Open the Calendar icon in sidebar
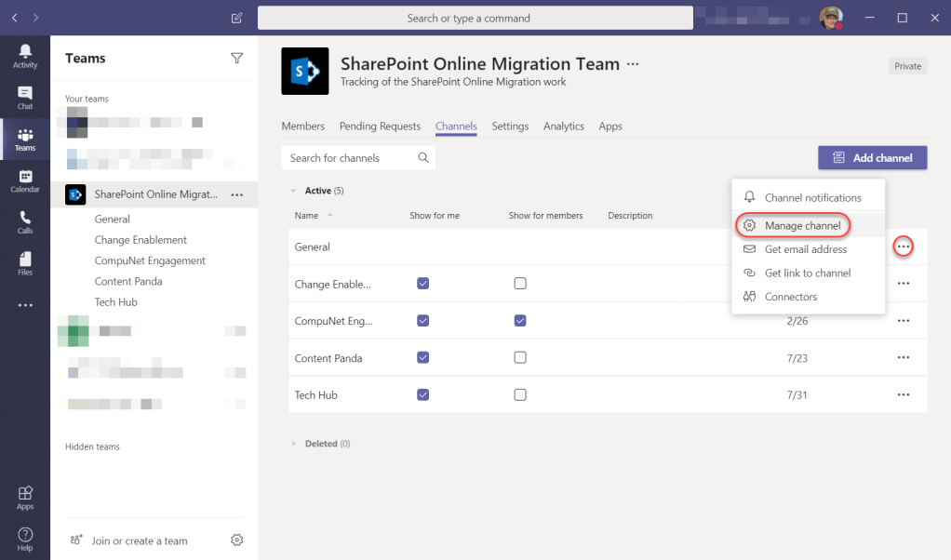Image resolution: width=951 pixels, height=560 pixels. pos(25,180)
